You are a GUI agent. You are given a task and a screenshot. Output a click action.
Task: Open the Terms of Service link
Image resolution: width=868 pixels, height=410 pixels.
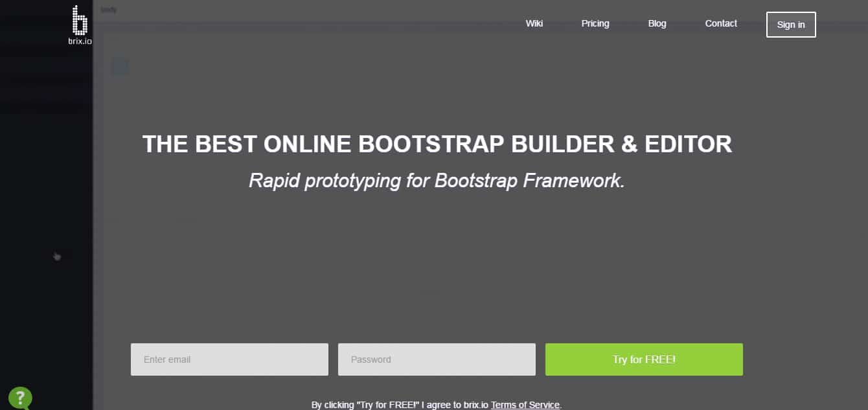[x=525, y=405]
